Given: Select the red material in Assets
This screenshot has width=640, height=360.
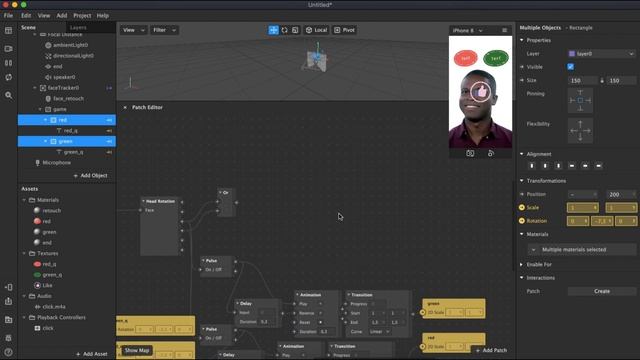Looking at the screenshot, I should pyautogui.click(x=47, y=221).
